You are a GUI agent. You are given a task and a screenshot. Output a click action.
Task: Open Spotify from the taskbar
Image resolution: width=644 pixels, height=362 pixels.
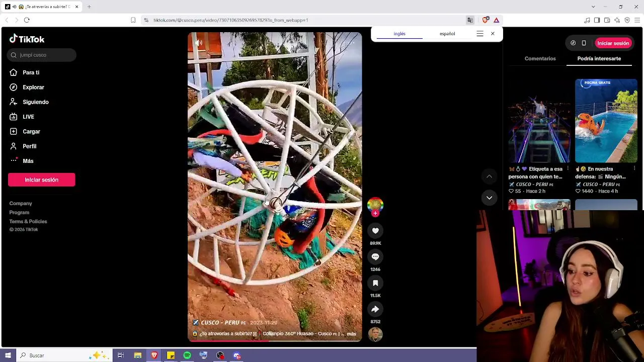187,355
